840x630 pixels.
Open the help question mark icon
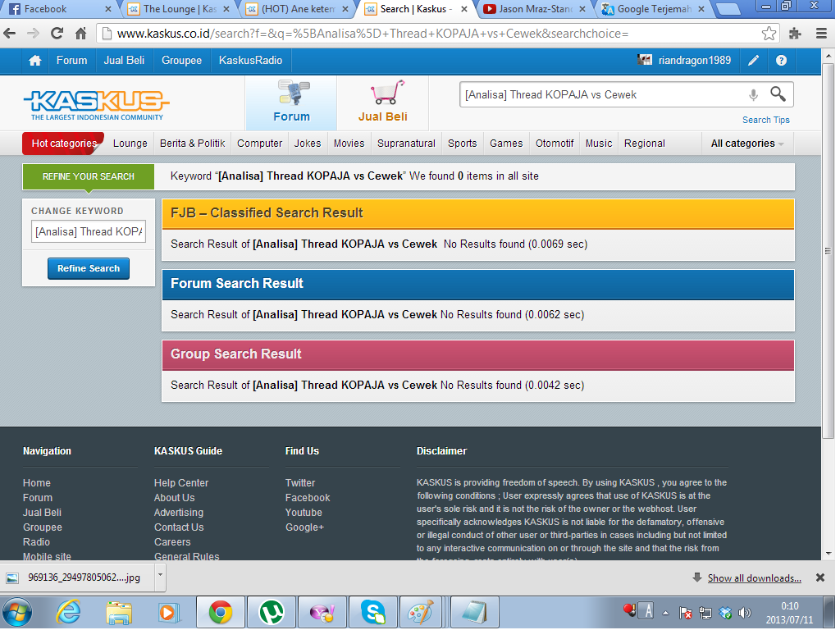(x=781, y=61)
